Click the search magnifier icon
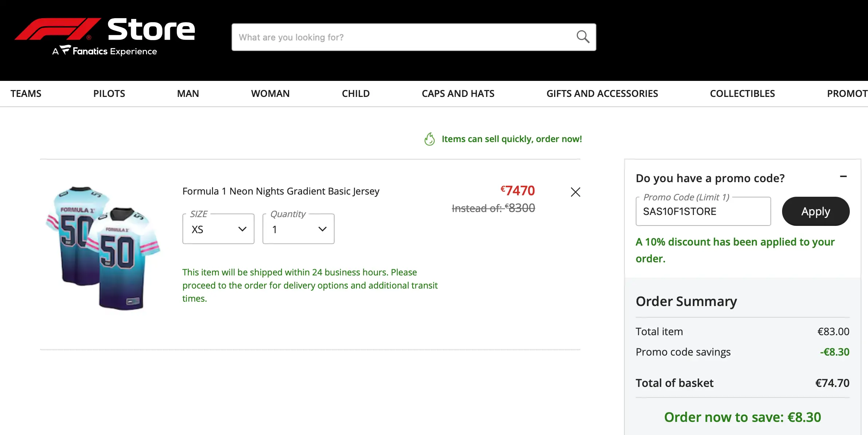Viewport: 868px width, 435px height. pos(583,37)
